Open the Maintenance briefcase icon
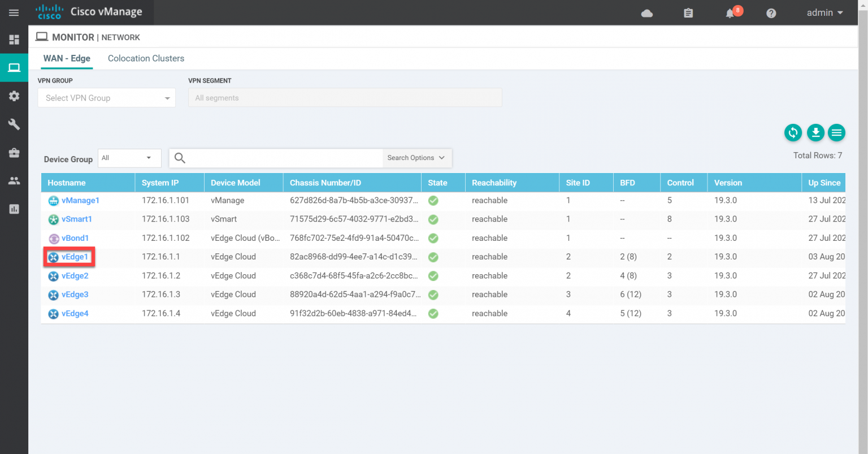 14,153
